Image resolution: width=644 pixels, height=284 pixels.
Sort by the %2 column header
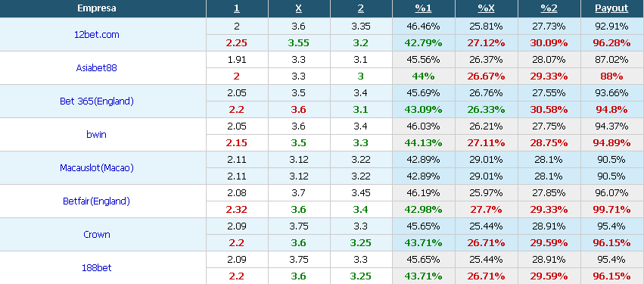549,8
